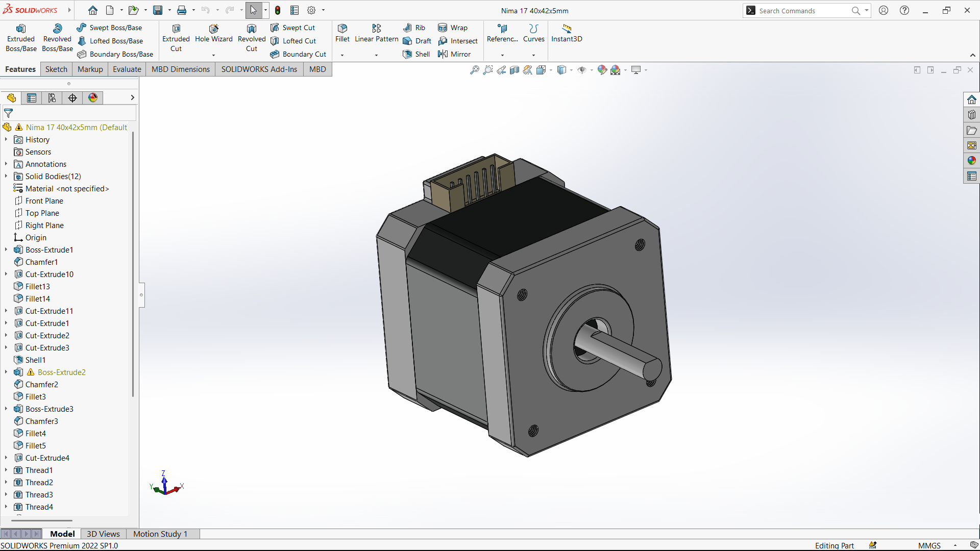Open the Motion Study 1 tab
Image resolution: width=980 pixels, height=551 pixels.
160,534
